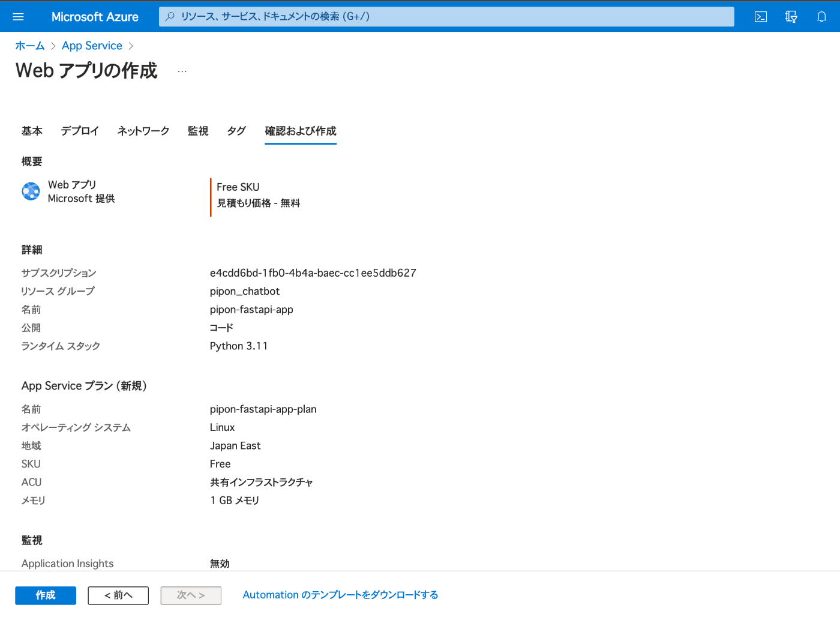
Task: Switch to the 基本 tab
Action: pyautogui.click(x=32, y=131)
